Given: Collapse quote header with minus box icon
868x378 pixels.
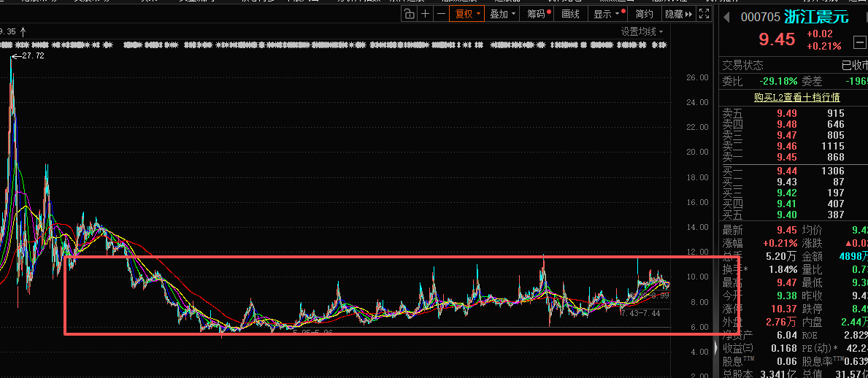Looking at the screenshot, I should tap(860, 42).
